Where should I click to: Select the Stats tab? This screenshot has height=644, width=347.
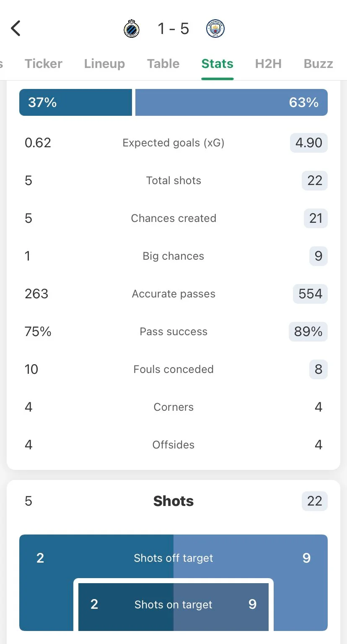217,64
